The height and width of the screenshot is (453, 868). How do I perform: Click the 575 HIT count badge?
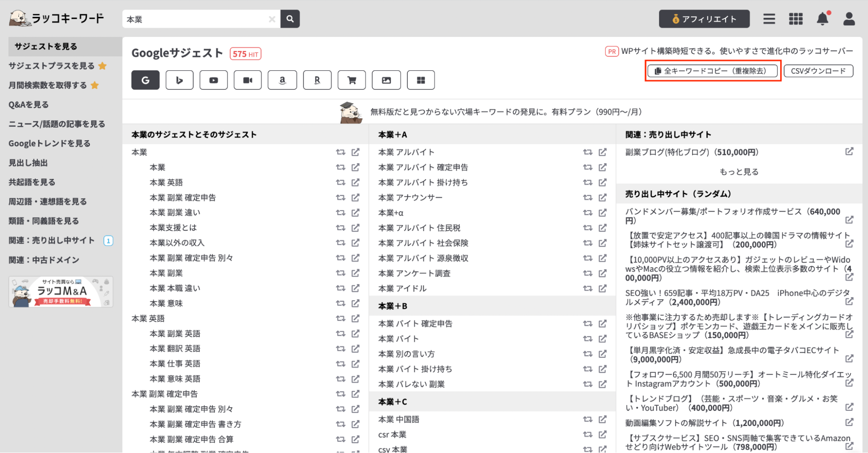tap(245, 54)
